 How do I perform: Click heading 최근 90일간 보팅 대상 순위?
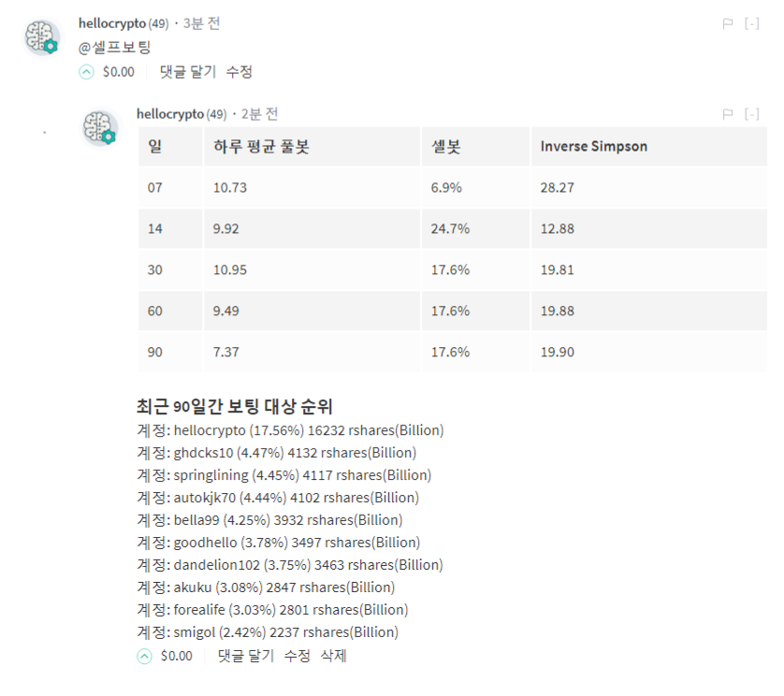coord(235,407)
